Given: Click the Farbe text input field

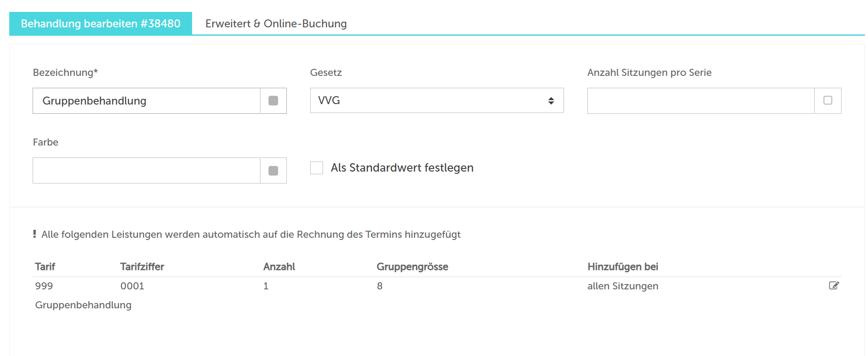Looking at the screenshot, I should click(x=146, y=171).
